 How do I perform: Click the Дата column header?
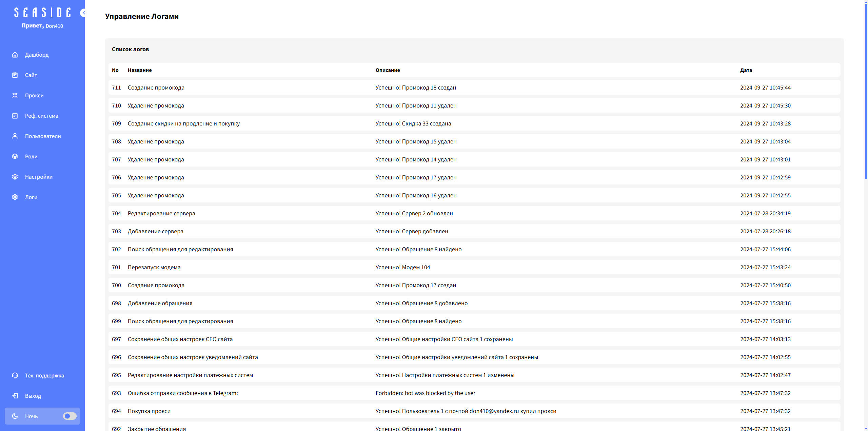point(746,70)
